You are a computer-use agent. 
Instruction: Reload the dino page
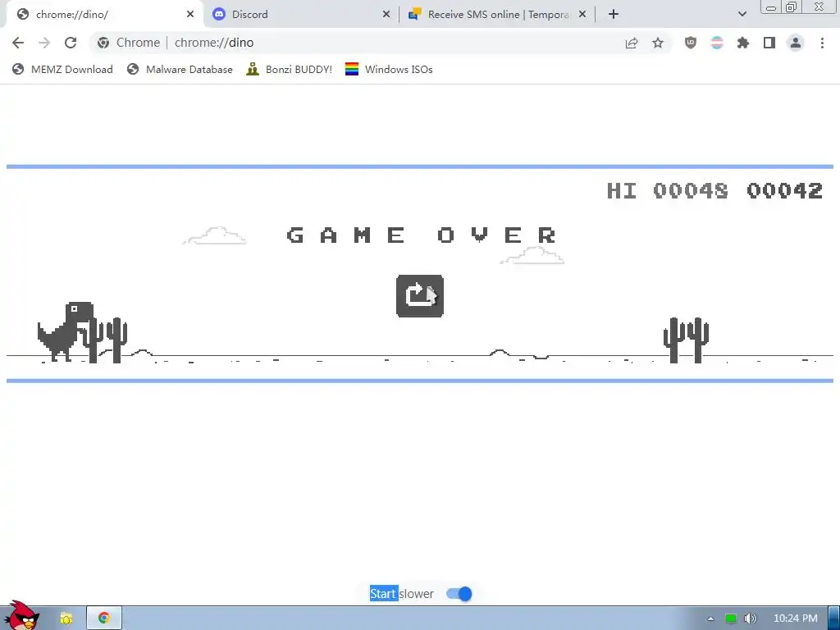71,43
